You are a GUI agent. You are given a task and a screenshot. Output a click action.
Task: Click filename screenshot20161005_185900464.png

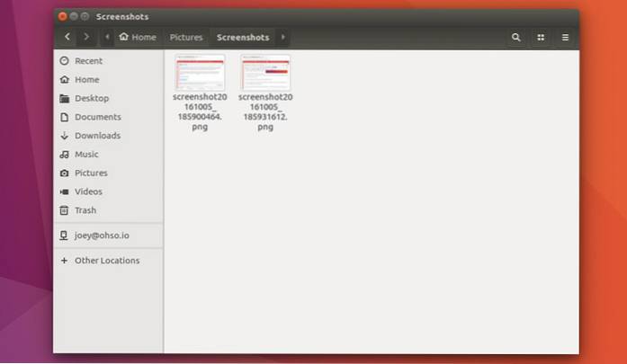(x=200, y=111)
